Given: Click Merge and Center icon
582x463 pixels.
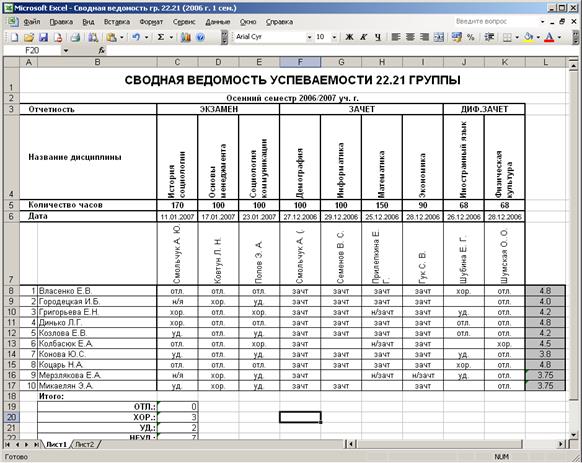Looking at the screenshot, I should pyautogui.click(x=439, y=37).
